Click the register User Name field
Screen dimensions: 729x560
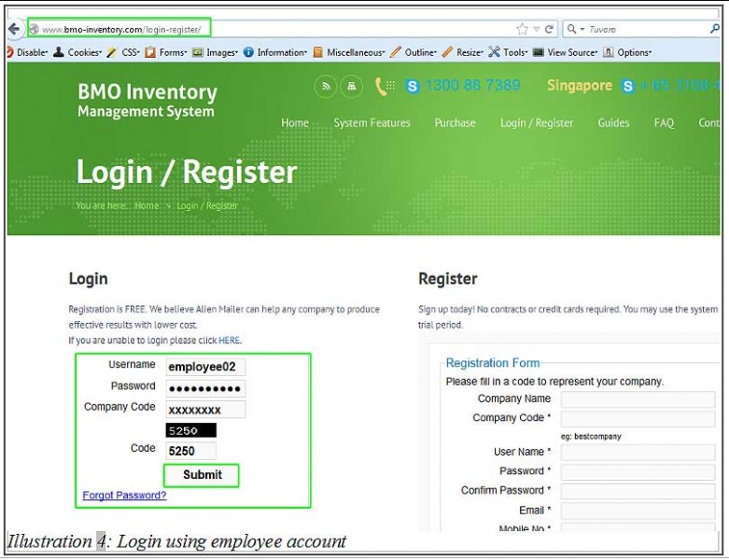638,452
